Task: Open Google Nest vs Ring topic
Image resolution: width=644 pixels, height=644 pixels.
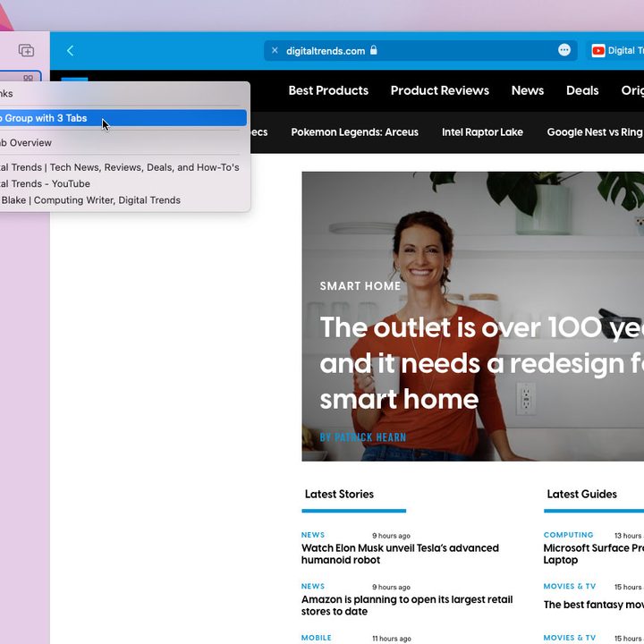Action: click(x=594, y=131)
